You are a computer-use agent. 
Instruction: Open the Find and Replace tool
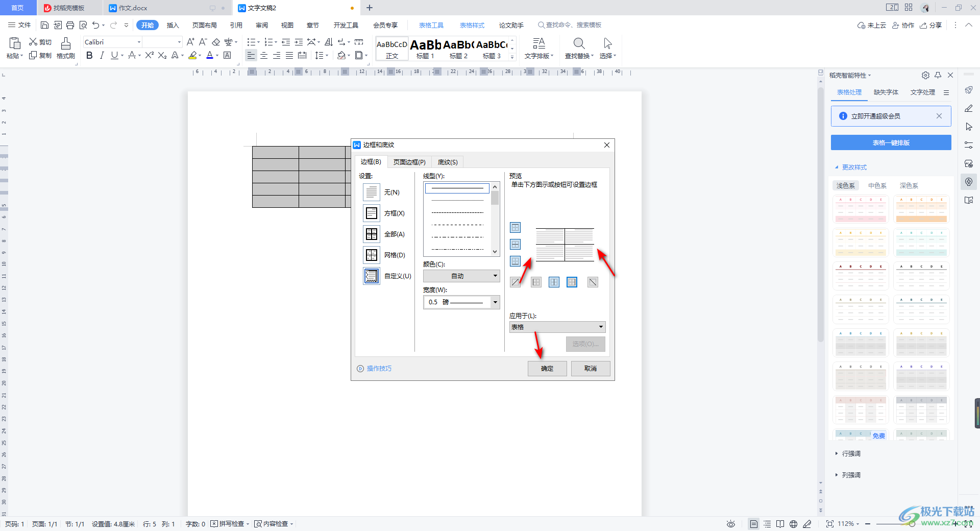579,49
